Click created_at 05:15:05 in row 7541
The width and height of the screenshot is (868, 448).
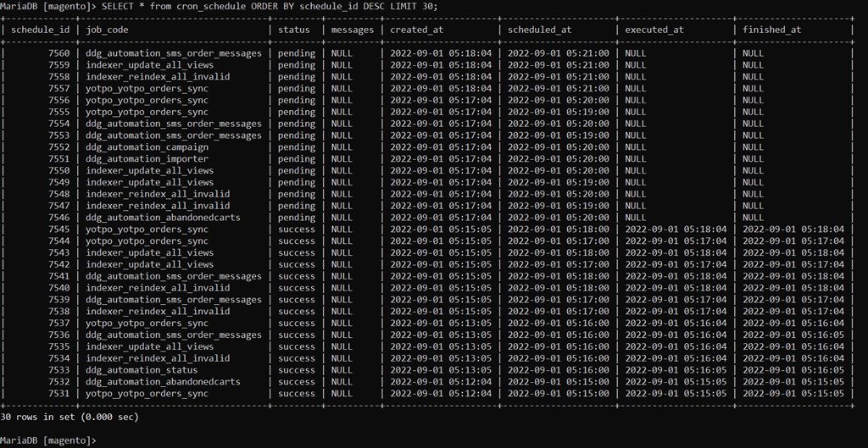(441, 276)
